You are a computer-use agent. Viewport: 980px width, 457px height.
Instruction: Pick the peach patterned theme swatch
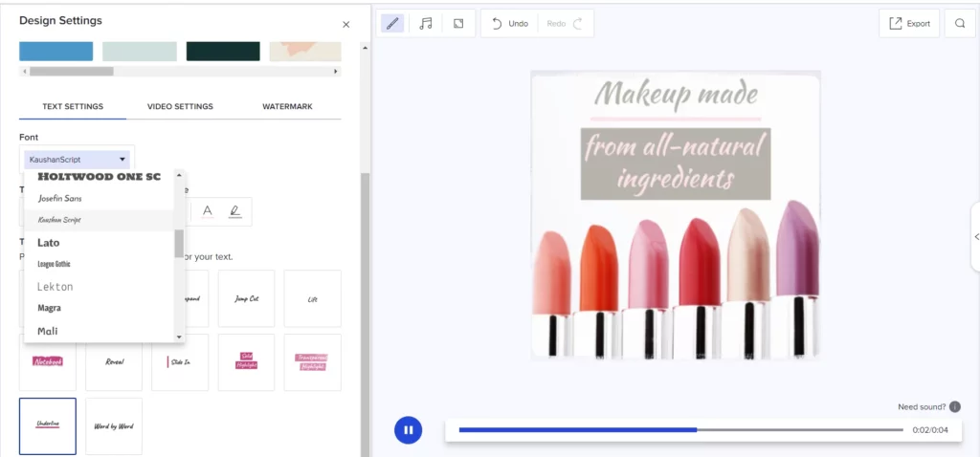[x=305, y=52]
